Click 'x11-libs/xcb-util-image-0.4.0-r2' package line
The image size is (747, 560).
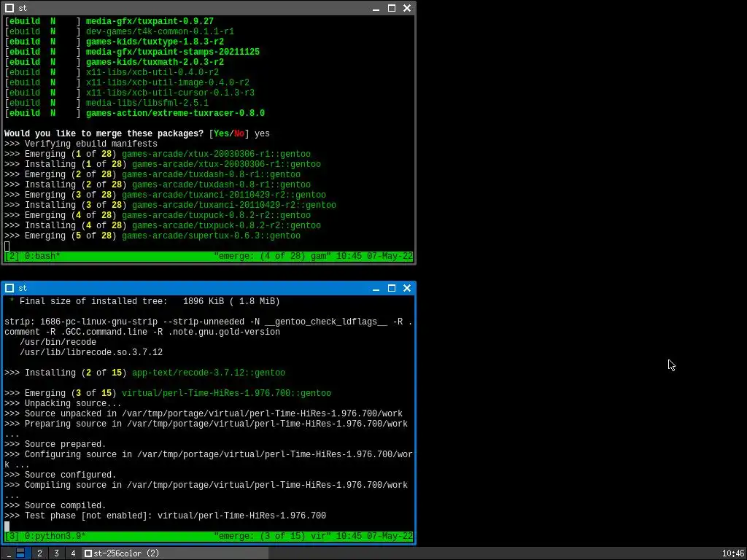click(x=167, y=82)
